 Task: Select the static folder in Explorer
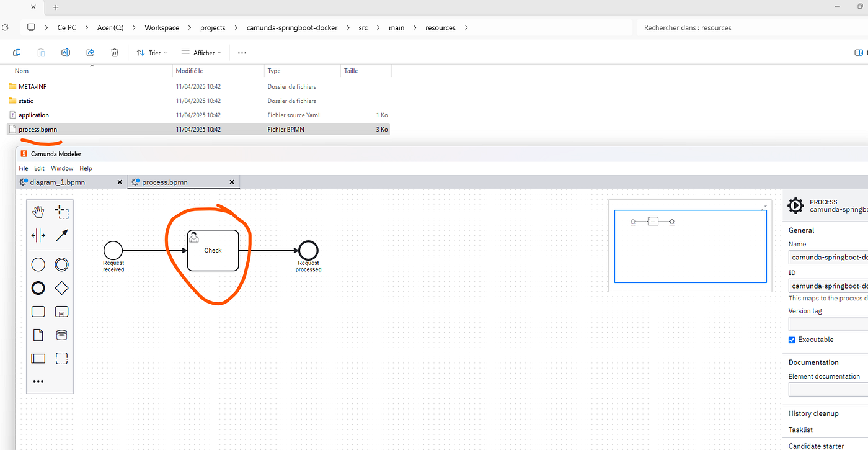pyautogui.click(x=26, y=101)
